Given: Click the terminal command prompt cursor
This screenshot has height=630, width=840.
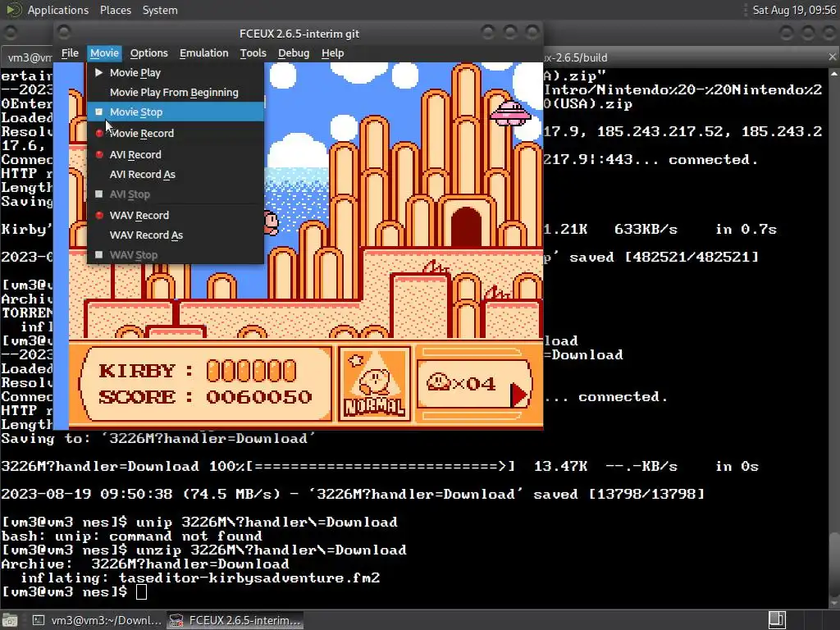Looking at the screenshot, I should pyautogui.click(x=141, y=592).
